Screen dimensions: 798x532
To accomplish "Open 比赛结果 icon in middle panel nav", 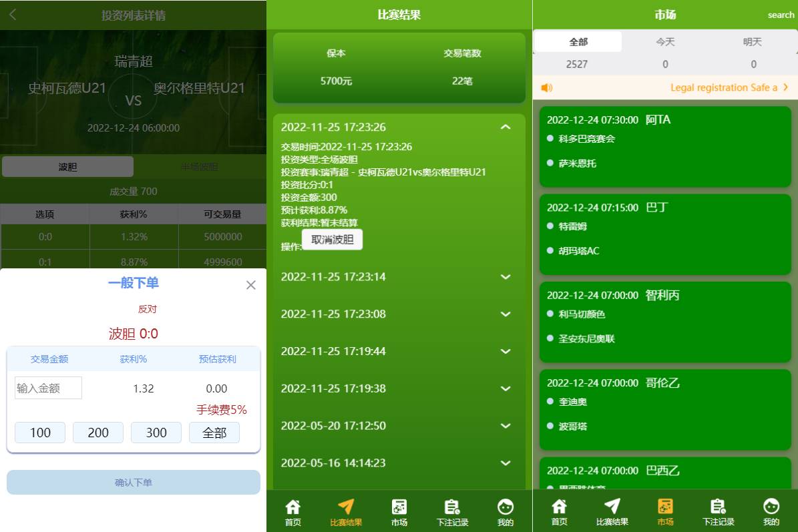I will tap(345, 513).
